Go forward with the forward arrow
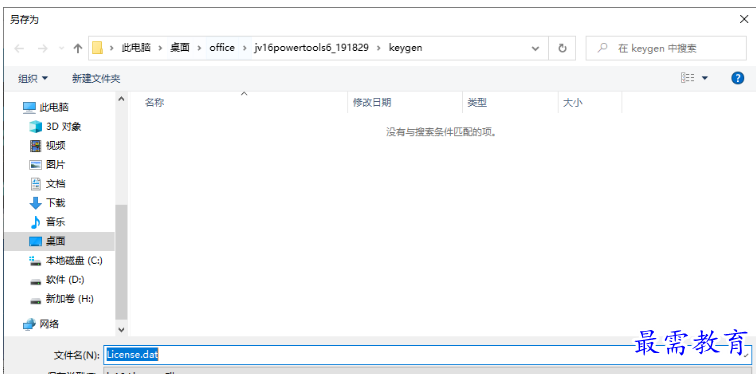The width and height of the screenshot is (756, 374). (42, 48)
